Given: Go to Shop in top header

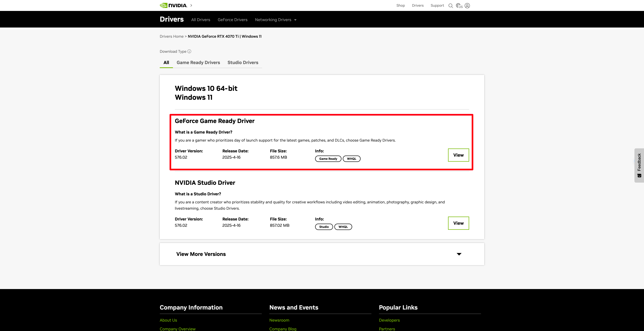Looking at the screenshot, I should pyautogui.click(x=400, y=6).
